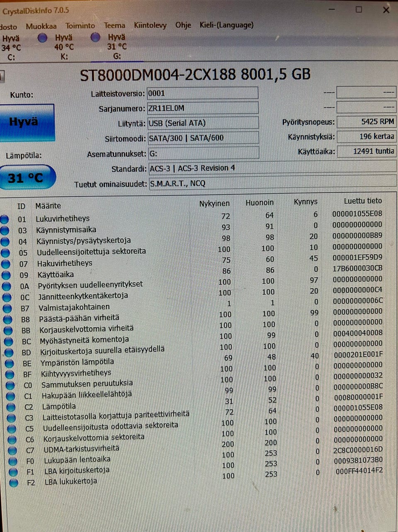Click status dot of Kirjoituskertoja suurella etäisyydellä row
The width and height of the screenshot is (398, 532).
[9, 352]
